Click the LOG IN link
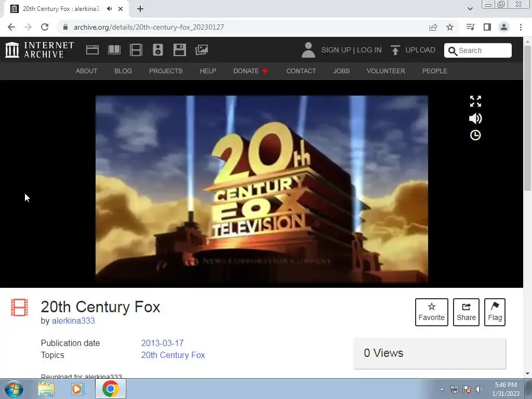The image size is (532, 399). (x=369, y=50)
